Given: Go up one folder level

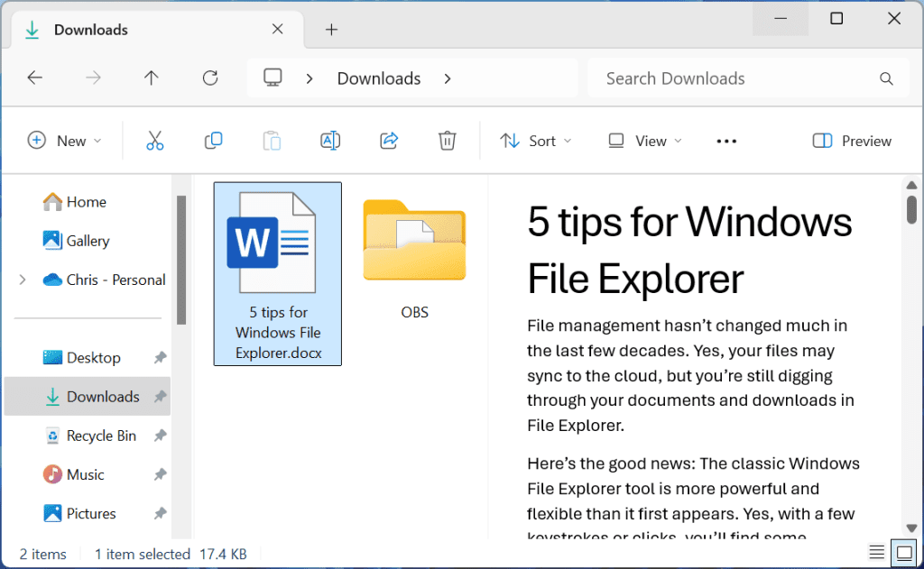Looking at the screenshot, I should coord(151,78).
